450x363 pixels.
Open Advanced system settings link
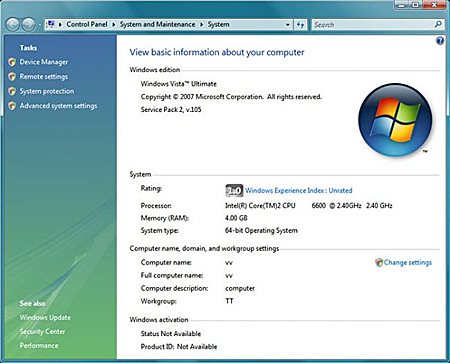58,106
